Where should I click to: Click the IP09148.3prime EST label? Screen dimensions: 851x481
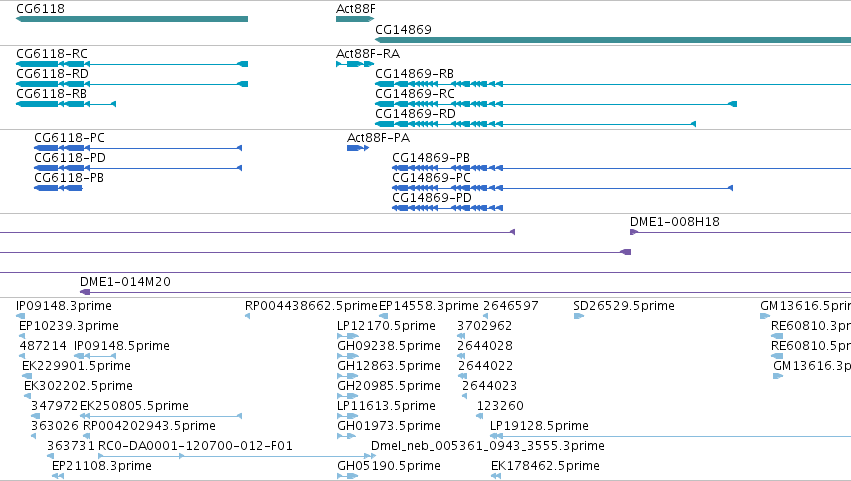coord(64,306)
